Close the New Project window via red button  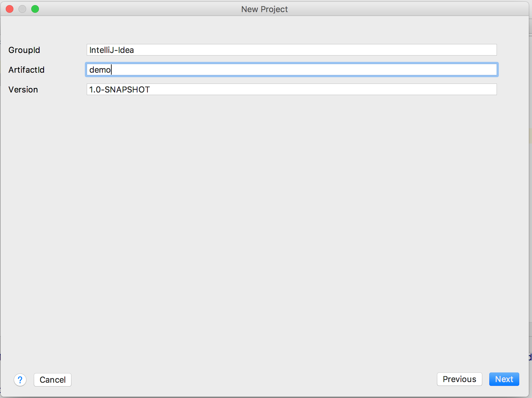click(10, 9)
